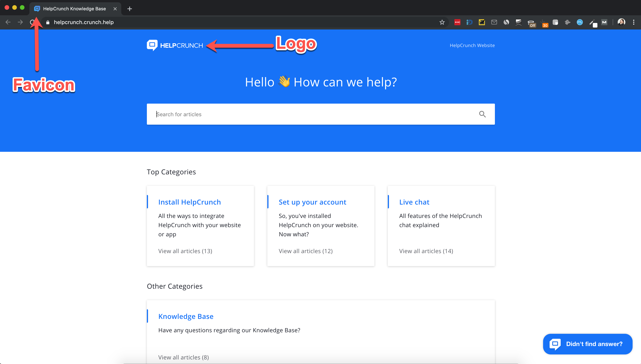
Task: Click View all articles (13)
Action: [185, 251]
